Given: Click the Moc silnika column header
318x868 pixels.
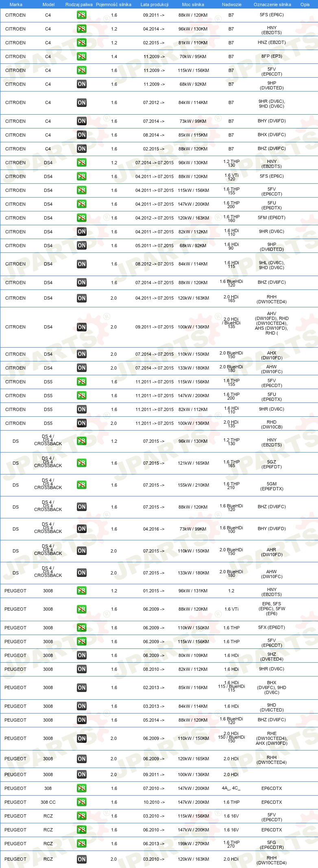Looking at the screenshot, I should coord(193,4).
